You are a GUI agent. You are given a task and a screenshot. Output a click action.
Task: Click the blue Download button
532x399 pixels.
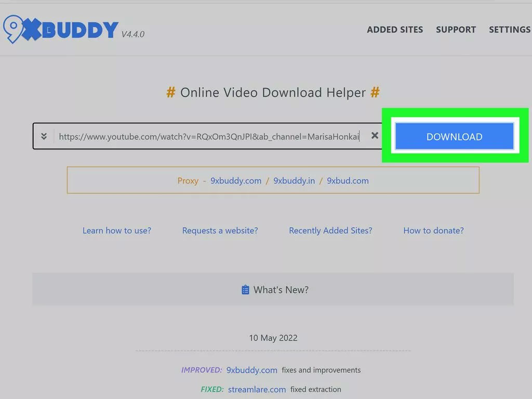tap(454, 137)
